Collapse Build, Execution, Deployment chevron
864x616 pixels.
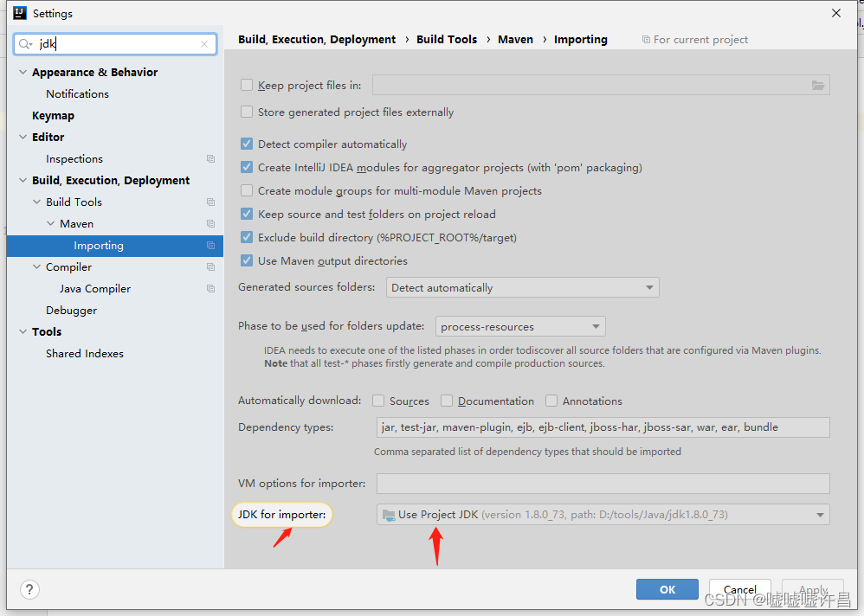coord(23,180)
